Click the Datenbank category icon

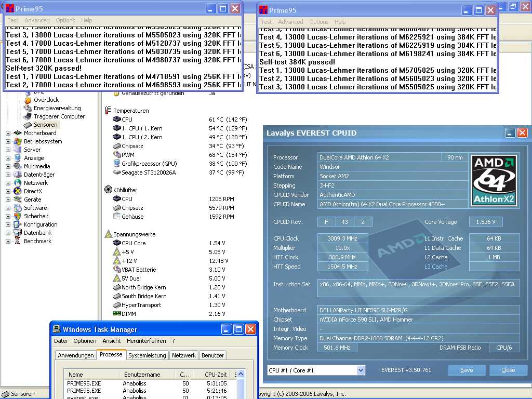[18, 233]
